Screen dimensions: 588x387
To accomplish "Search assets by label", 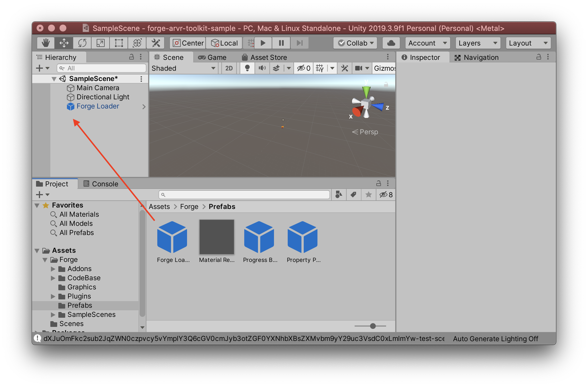I will coord(353,195).
